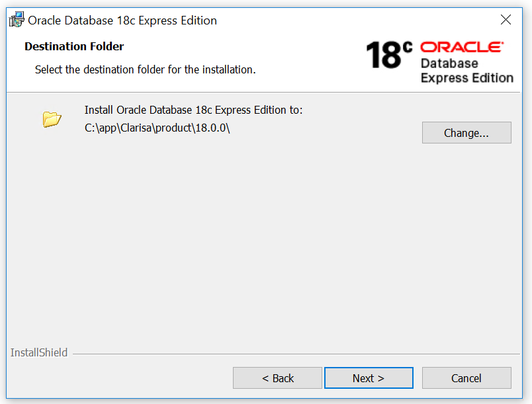Click the Change... button for destination folder

(x=466, y=132)
